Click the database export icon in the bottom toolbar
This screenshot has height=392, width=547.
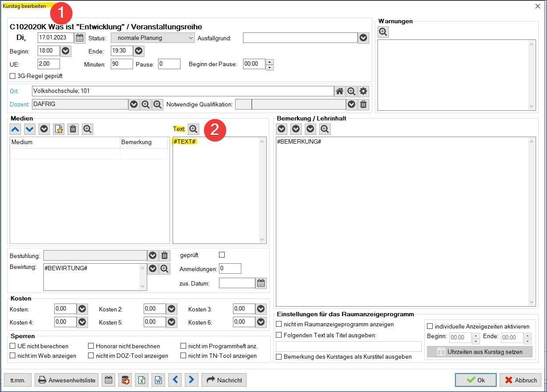(x=125, y=380)
